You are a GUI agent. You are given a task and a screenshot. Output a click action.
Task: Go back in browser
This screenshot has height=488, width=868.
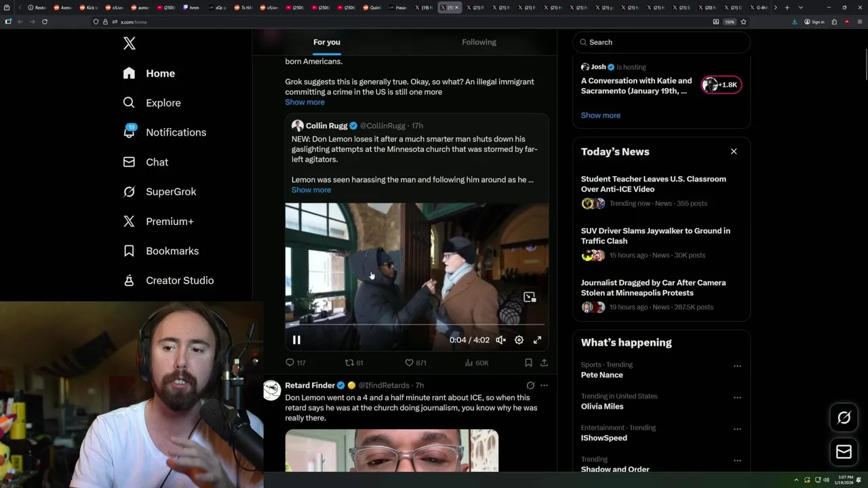click(x=20, y=22)
